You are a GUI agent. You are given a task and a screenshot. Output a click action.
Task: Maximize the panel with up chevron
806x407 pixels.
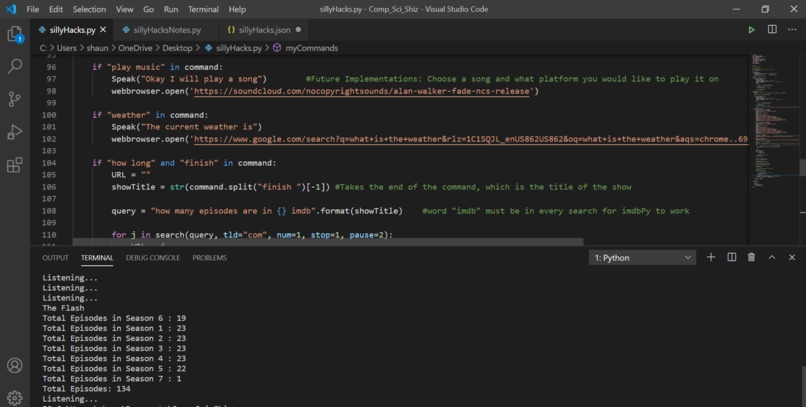tap(772, 257)
